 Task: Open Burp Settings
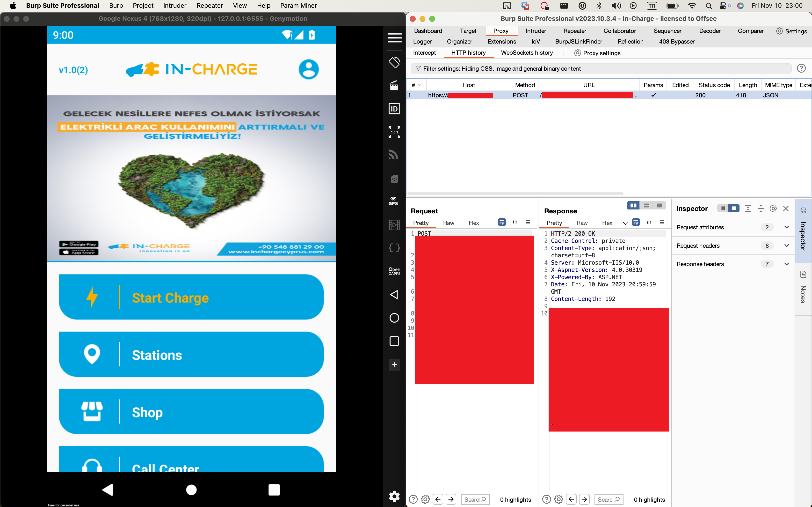(791, 31)
